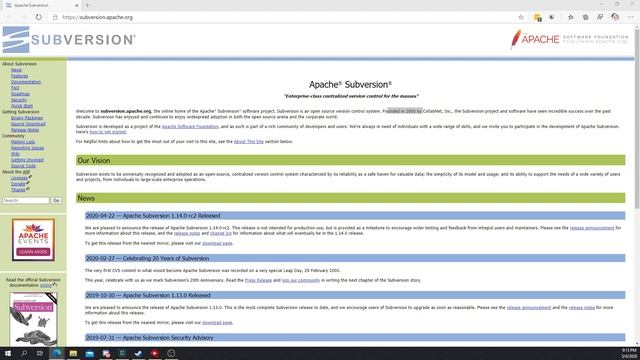Viewport: 640px width, 360px height.
Task: Click the feedback icon in toolbar
Action: (x=600, y=17)
